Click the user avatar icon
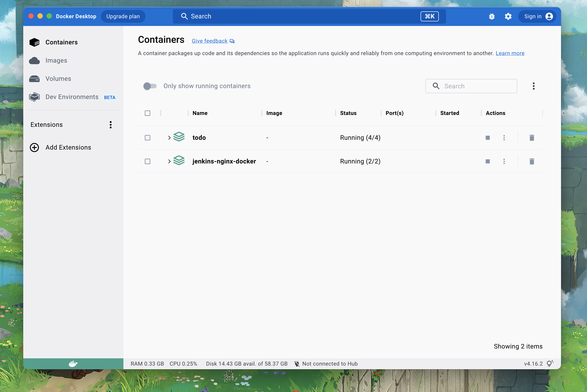 pyautogui.click(x=549, y=16)
